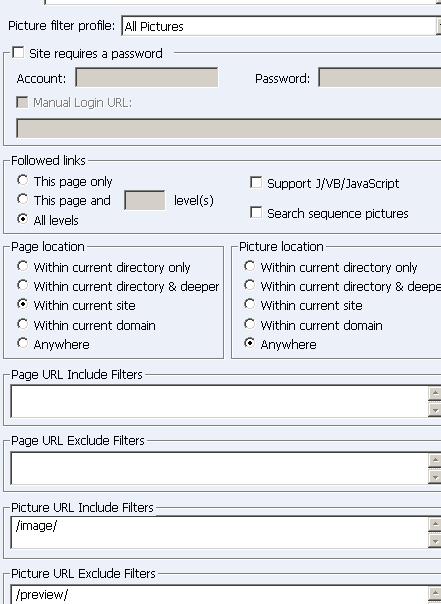Enable Search sequence pictures checkbox
This screenshot has width=441, height=604.
coord(256,213)
